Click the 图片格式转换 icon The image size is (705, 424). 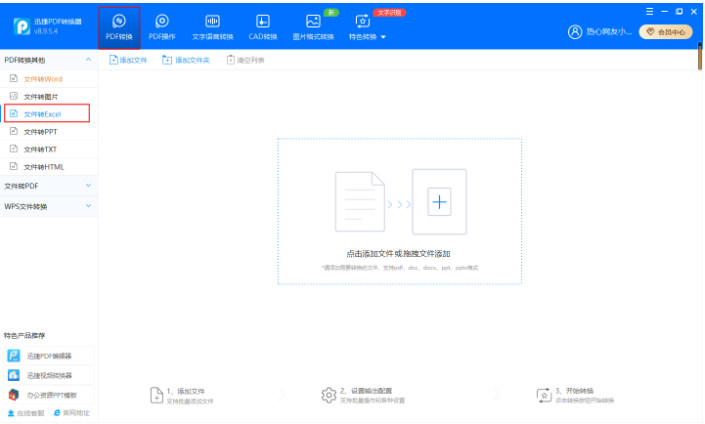point(313,20)
